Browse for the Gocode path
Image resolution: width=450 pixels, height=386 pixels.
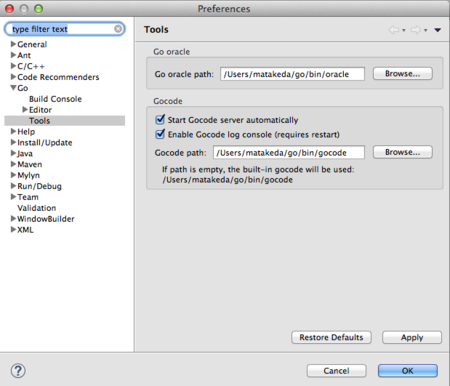[403, 152]
